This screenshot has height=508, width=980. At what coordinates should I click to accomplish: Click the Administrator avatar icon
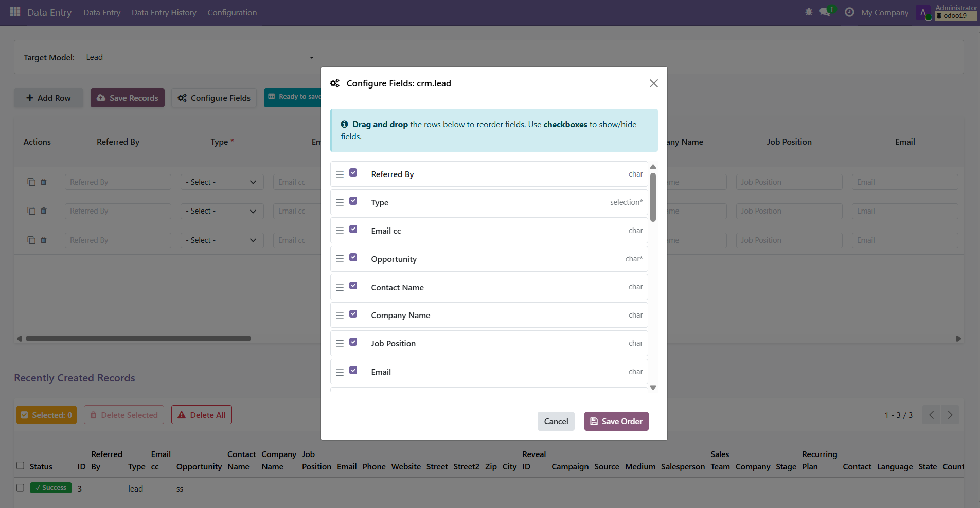pos(923,12)
